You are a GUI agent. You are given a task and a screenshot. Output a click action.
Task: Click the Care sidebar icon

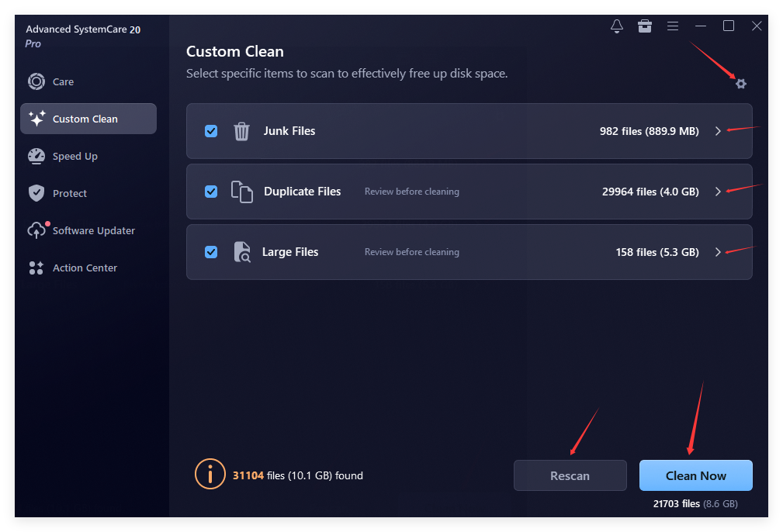(x=36, y=81)
